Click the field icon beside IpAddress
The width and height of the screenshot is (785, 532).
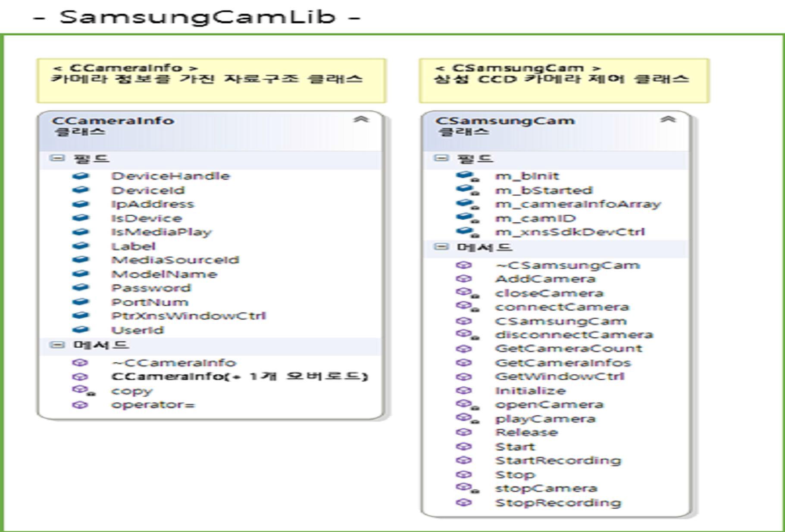tap(81, 204)
